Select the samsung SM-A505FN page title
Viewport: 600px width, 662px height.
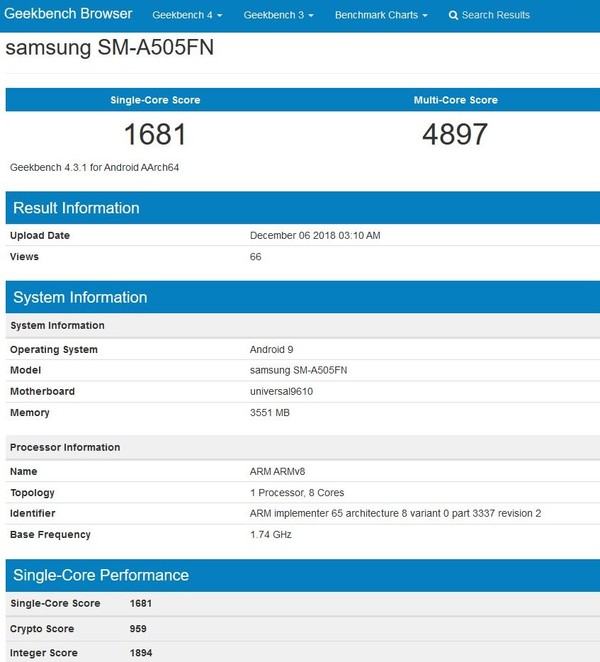[109, 47]
